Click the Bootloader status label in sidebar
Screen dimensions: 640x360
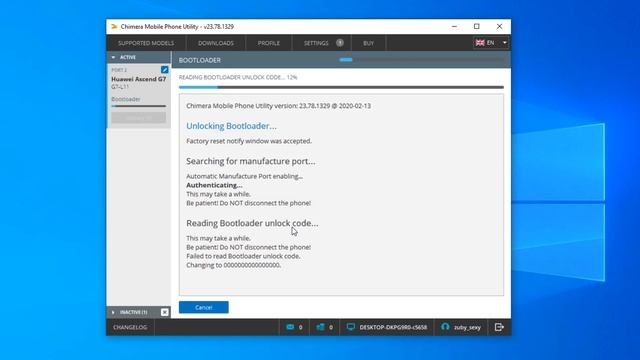(126, 99)
